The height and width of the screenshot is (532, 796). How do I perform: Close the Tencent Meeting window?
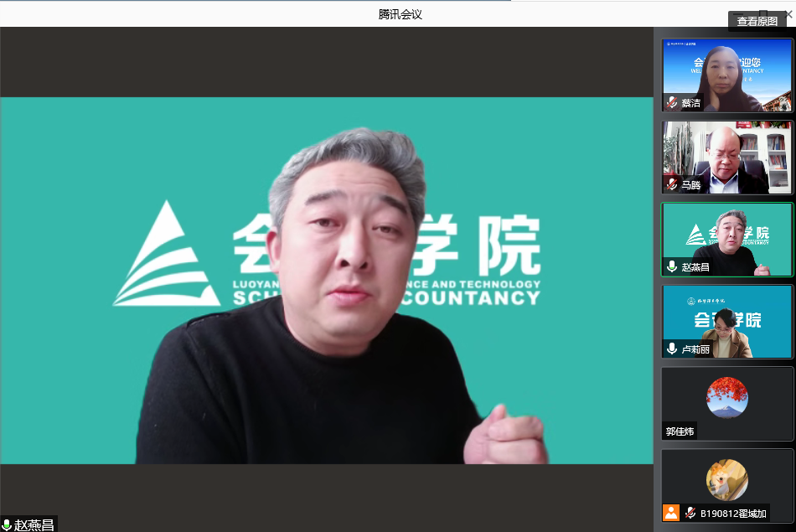[x=787, y=12]
